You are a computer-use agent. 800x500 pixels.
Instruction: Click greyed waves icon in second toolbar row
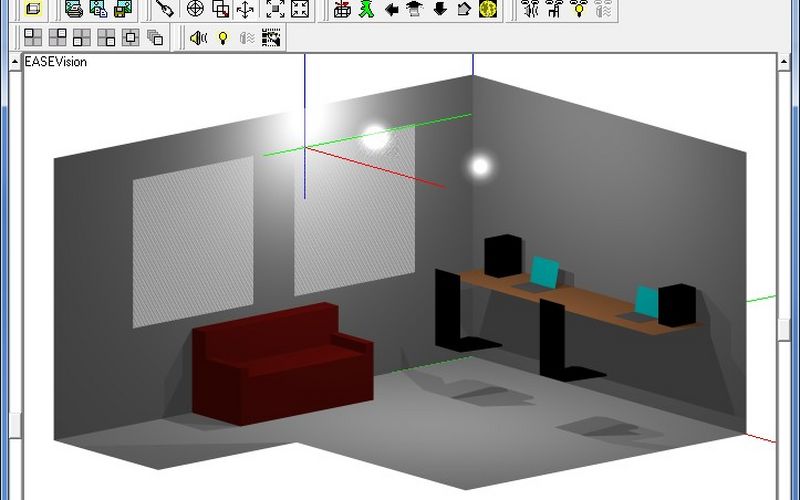[x=247, y=38]
